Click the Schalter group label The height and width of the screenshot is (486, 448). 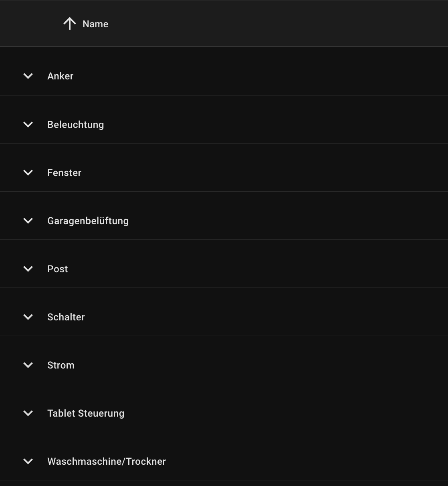pyautogui.click(x=66, y=317)
